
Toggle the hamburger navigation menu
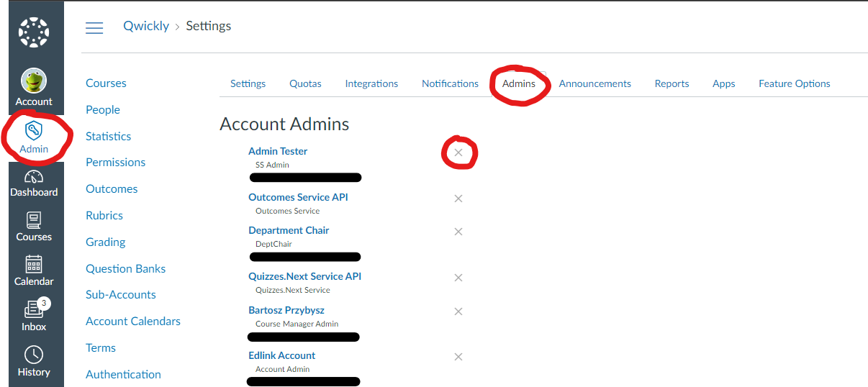pos(94,27)
